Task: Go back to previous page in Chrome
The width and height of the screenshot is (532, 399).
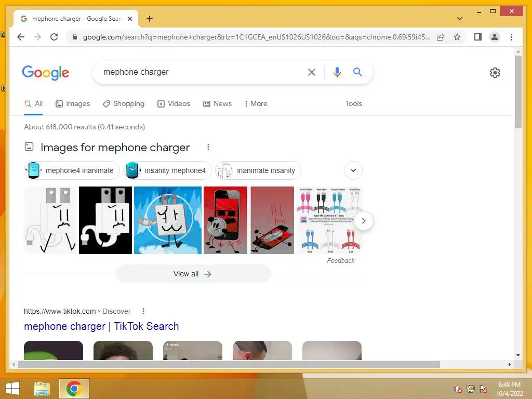Action: 21,37
